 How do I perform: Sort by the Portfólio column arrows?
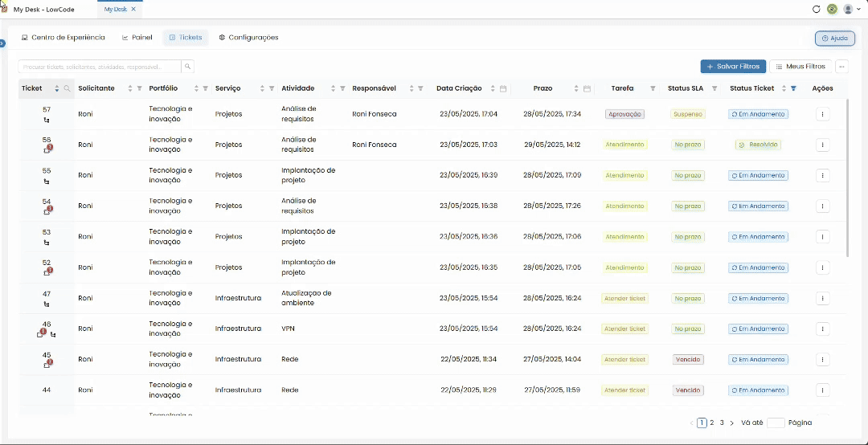tap(197, 88)
